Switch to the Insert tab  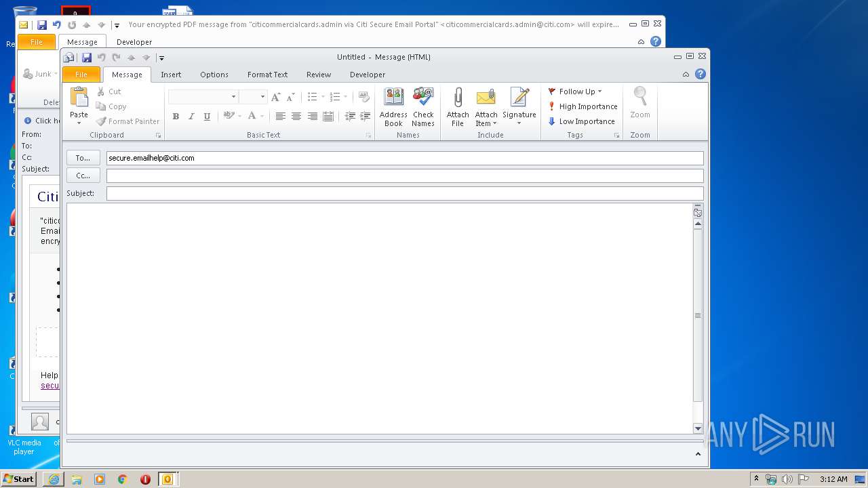coord(171,75)
